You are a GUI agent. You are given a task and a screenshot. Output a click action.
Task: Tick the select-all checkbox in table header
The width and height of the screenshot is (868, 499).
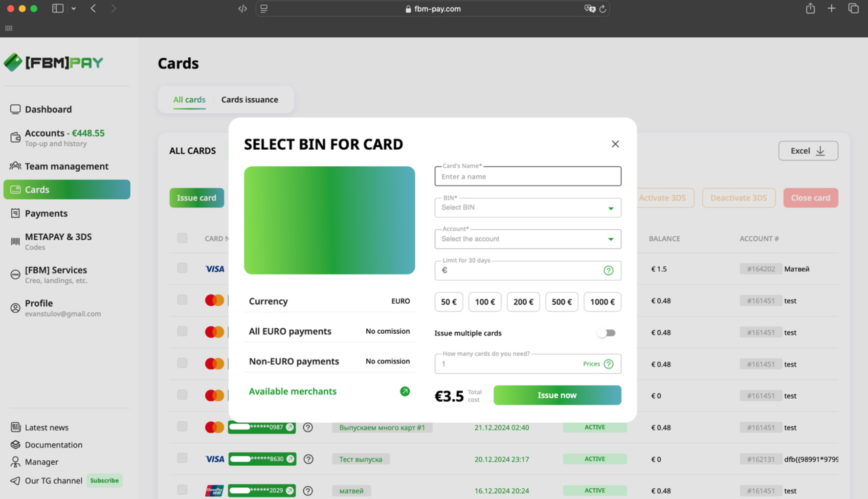pyautogui.click(x=182, y=238)
